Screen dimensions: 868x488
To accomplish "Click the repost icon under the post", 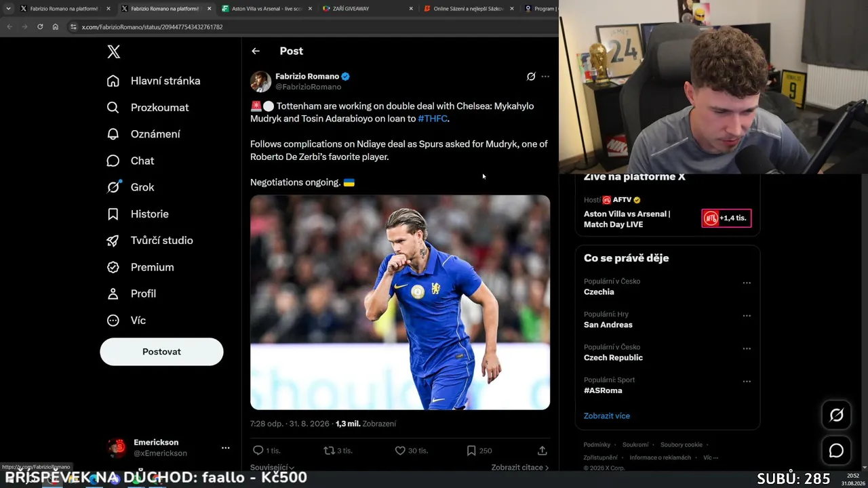I will tap(329, 451).
